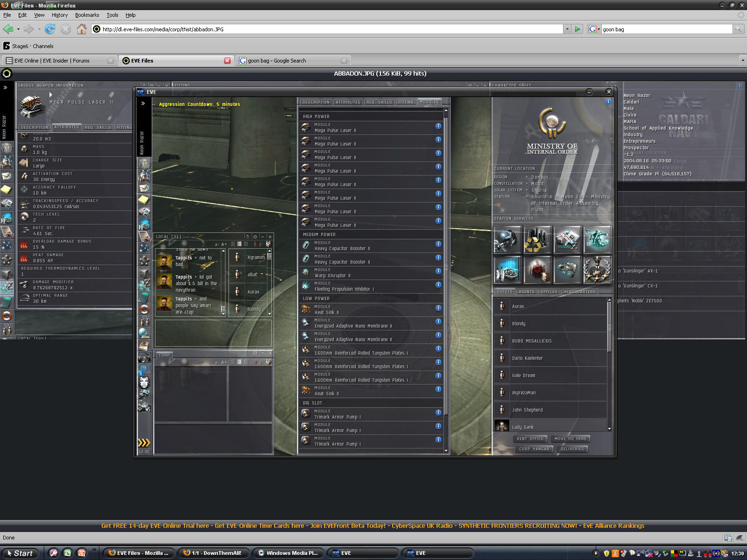Screen dimensions: 747x560
Task: Open the search engine selector dropdown
Action: (x=594, y=29)
